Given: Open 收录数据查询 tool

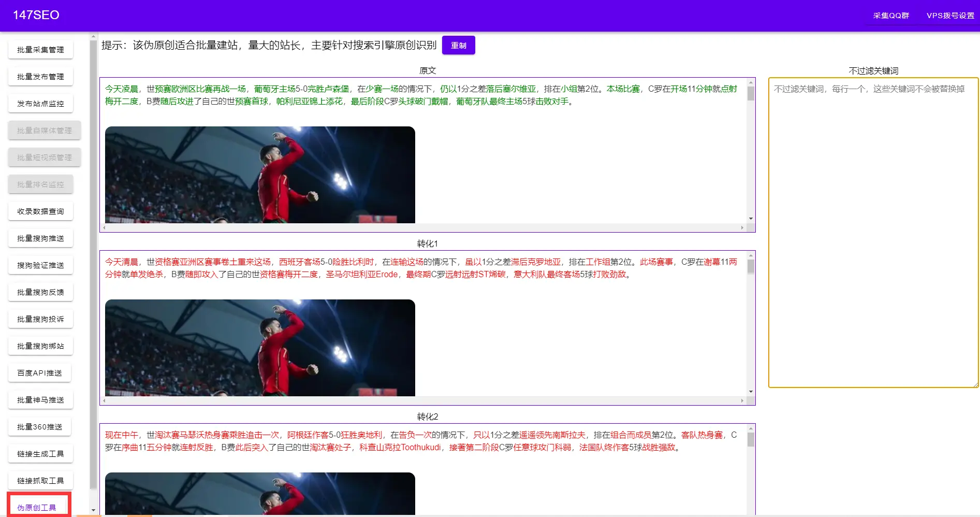Looking at the screenshot, I should (x=40, y=211).
